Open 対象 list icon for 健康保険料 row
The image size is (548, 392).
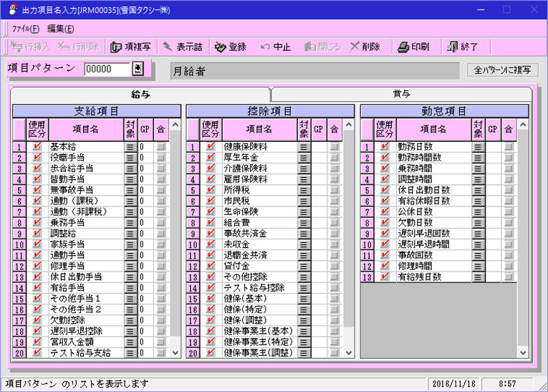(x=303, y=147)
